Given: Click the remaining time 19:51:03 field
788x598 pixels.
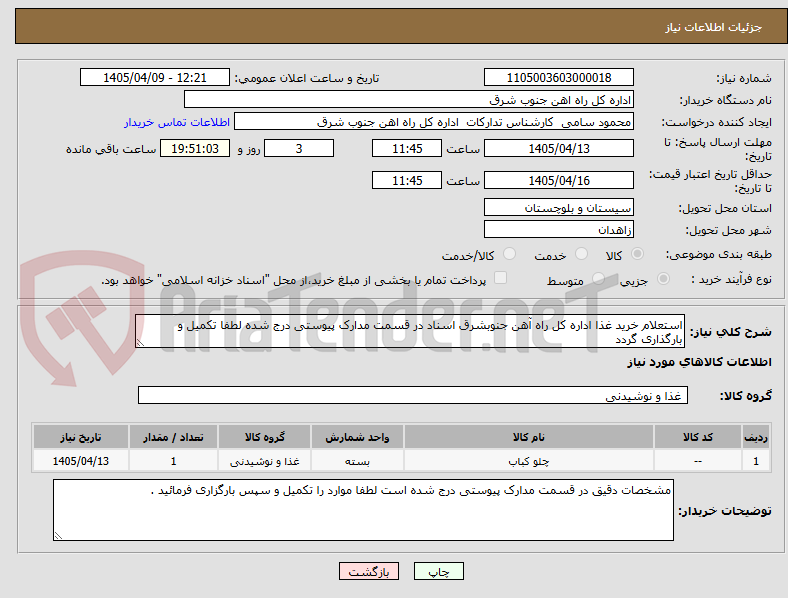Looking at the screenshot, I should coord(195,149).
